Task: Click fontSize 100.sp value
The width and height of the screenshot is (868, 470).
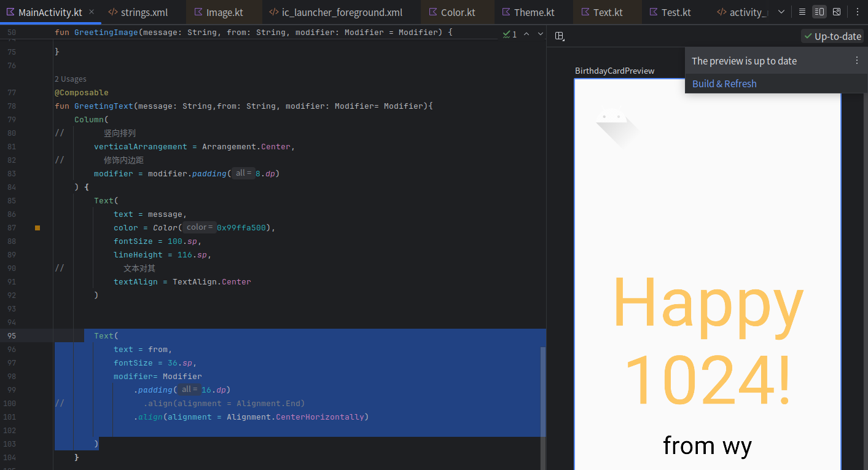Action: coord(182,241)
